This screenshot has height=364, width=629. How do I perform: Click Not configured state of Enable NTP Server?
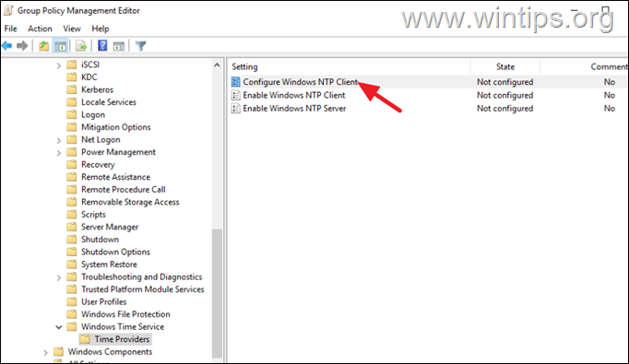(x=505, y=108)
